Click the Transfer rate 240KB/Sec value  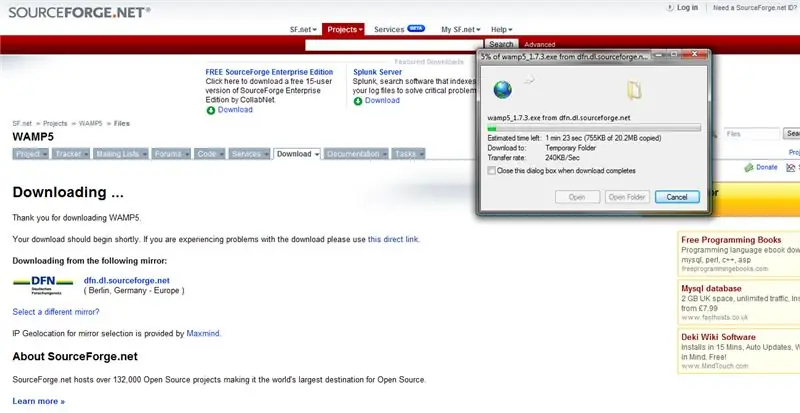coord(562,158)
